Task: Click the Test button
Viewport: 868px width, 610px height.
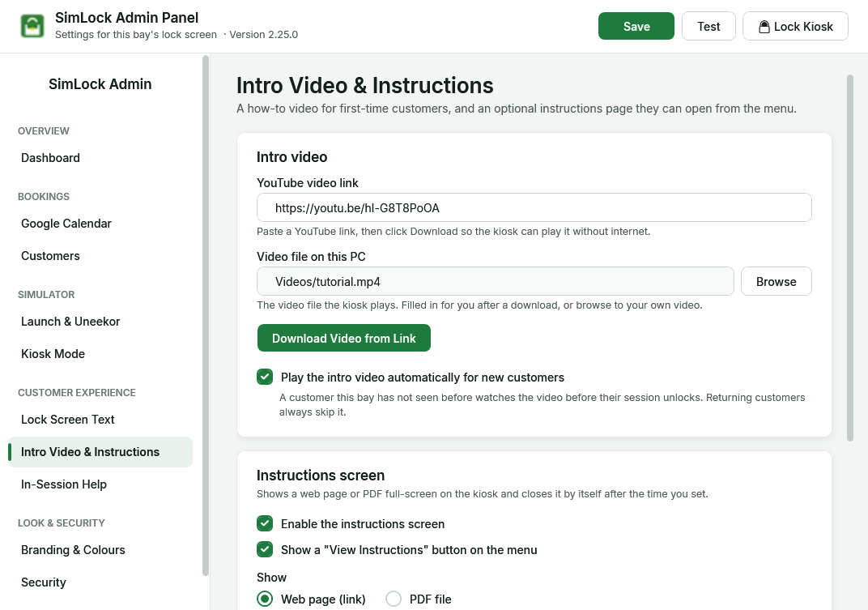Action: [708, 26]
